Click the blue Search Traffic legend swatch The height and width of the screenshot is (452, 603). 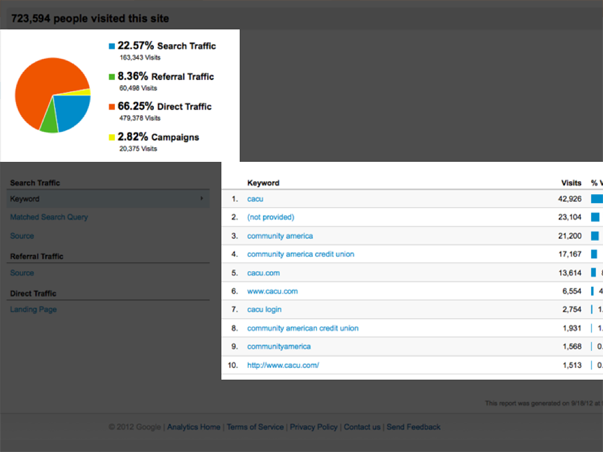pos(112,46)
